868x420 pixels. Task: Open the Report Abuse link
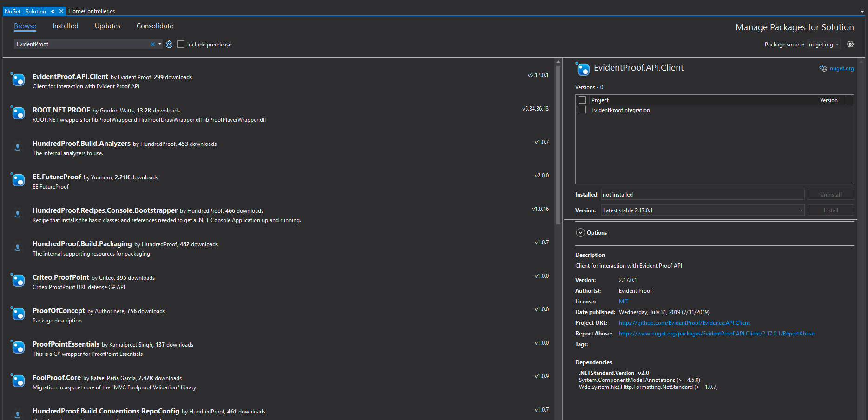[717, 334]
